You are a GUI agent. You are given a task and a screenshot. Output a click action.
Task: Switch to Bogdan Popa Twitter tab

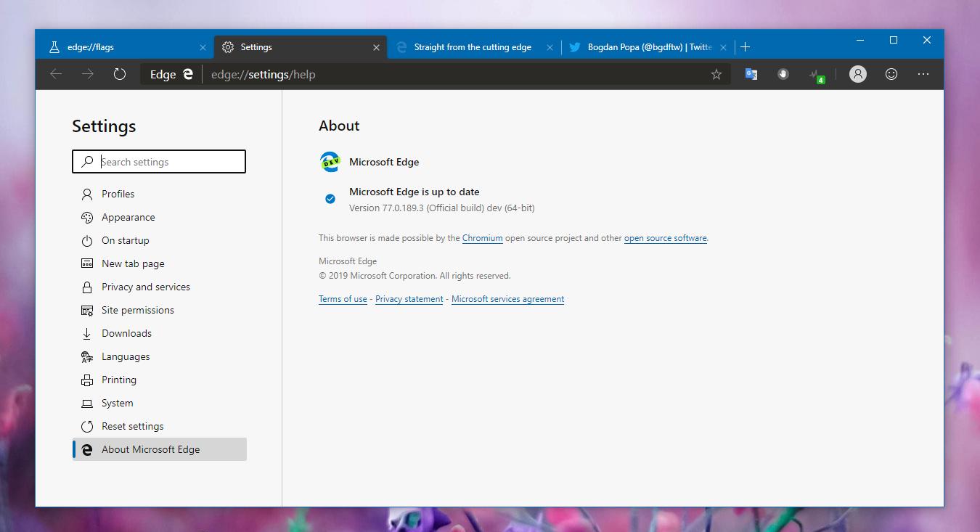(x=647, y=47)
